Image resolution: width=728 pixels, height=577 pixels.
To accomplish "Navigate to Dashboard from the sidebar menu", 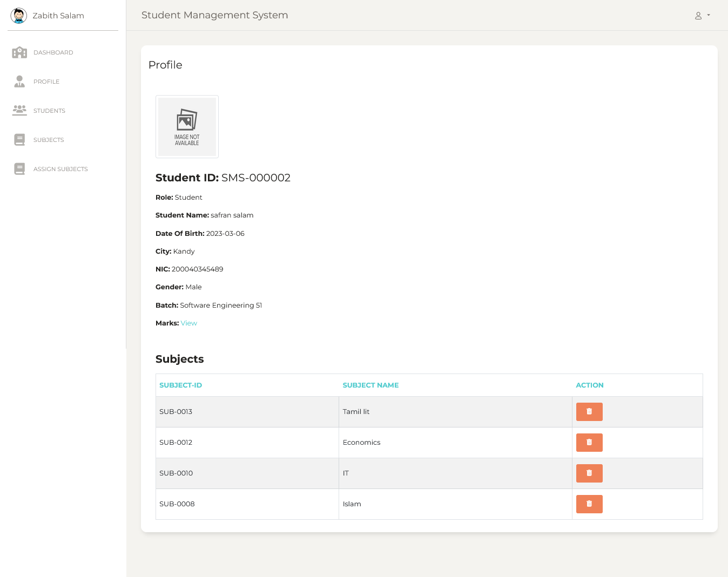I will click(x=53, y=52).
